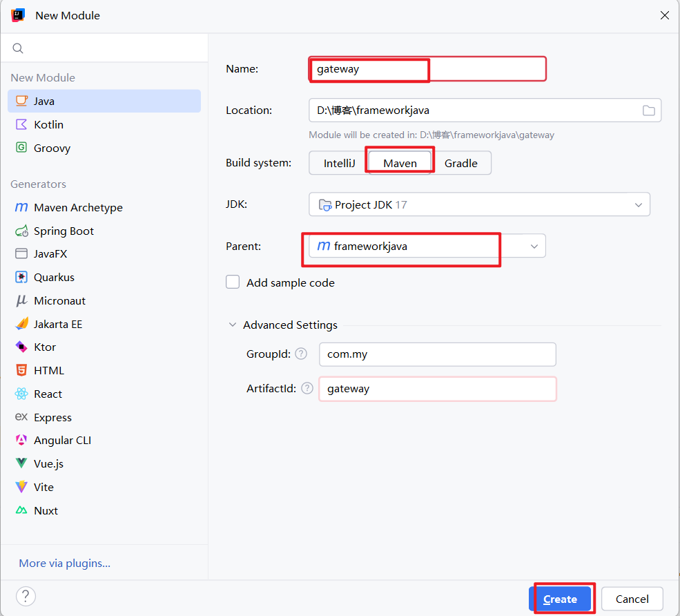Select Quarkus generator
Viewport: 680px width, 616px height.
click(104, 277)
